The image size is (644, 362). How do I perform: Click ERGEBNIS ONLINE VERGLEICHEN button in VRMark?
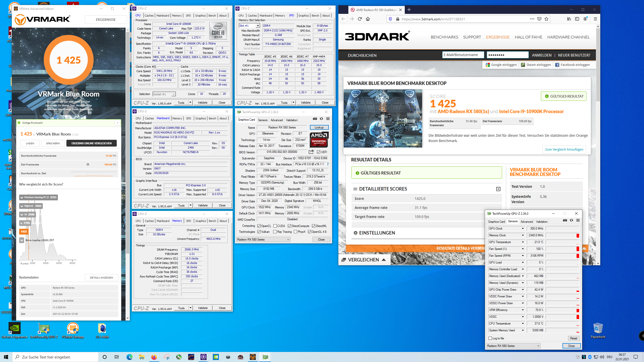[92, 143]
